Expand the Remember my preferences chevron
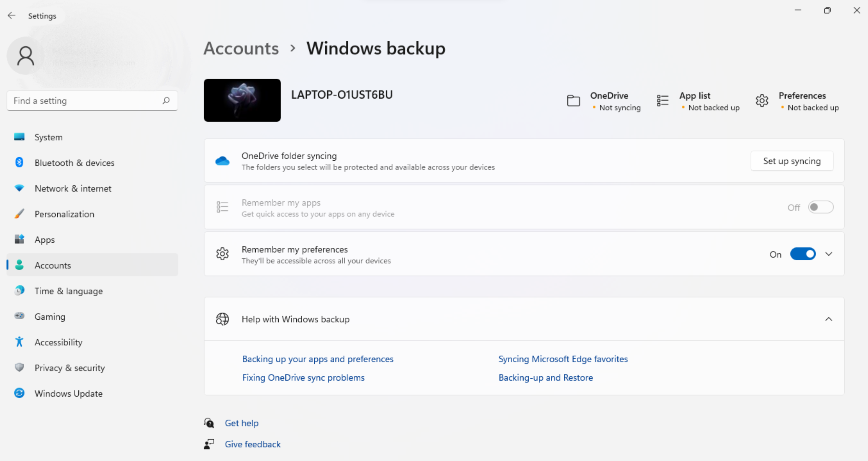This screenshot has width=868, height=461. 829,254
